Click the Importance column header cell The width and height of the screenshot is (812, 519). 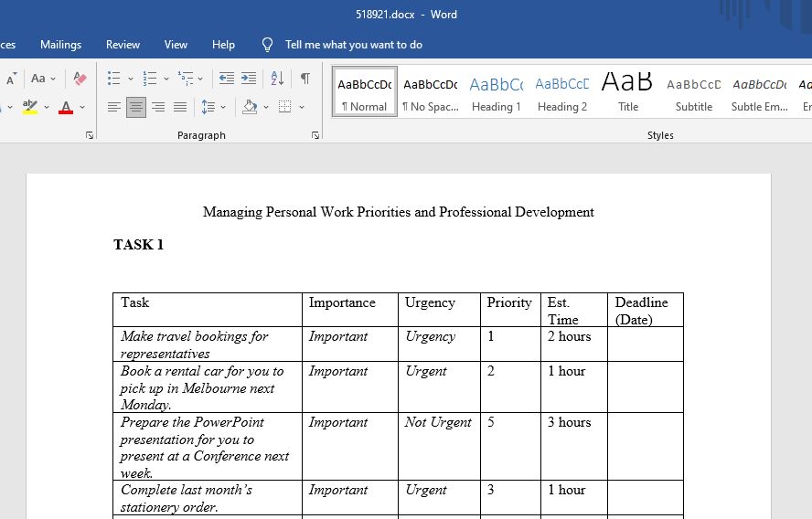tap(350, 310)
